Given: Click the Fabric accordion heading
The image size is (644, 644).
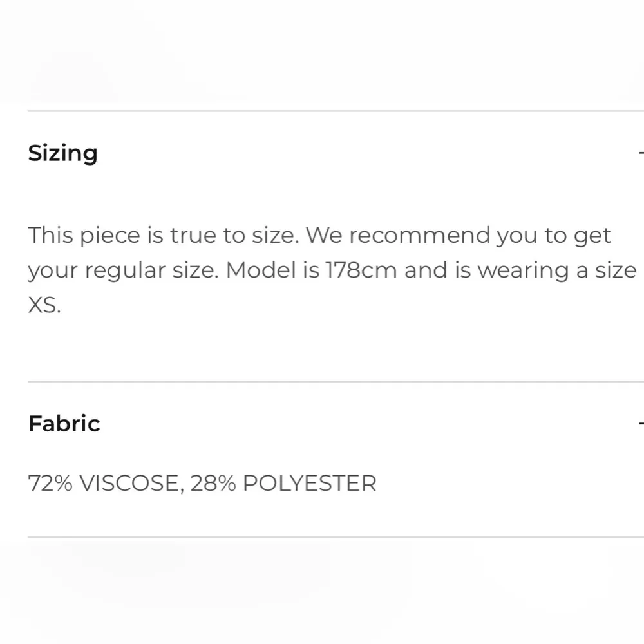Looking at the screenshot, I should (64, 424).
